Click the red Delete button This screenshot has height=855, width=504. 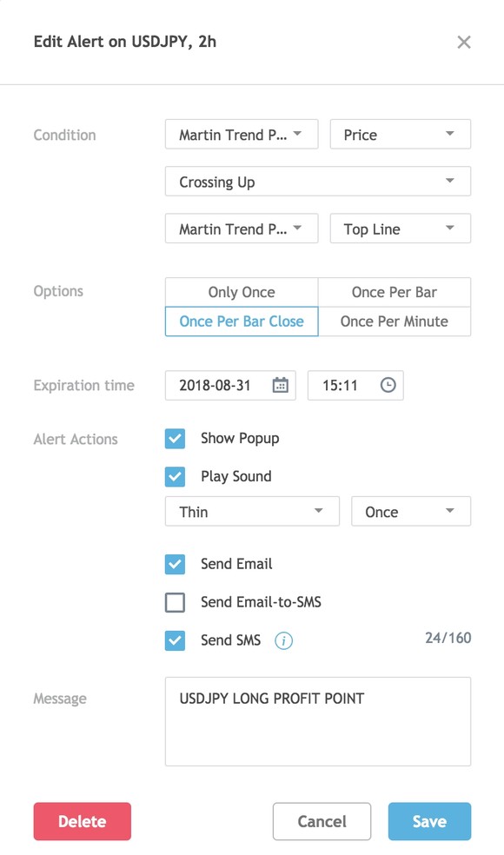click(83, 821)
